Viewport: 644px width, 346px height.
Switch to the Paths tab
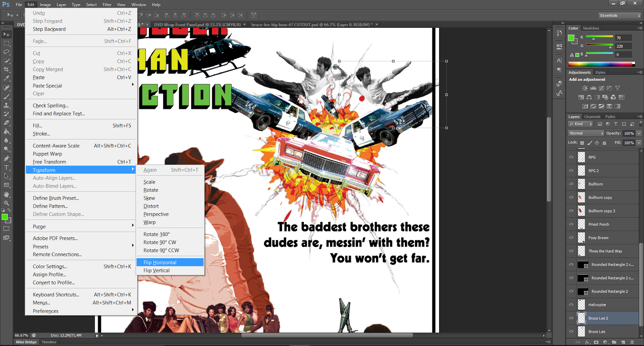(610, 117)
